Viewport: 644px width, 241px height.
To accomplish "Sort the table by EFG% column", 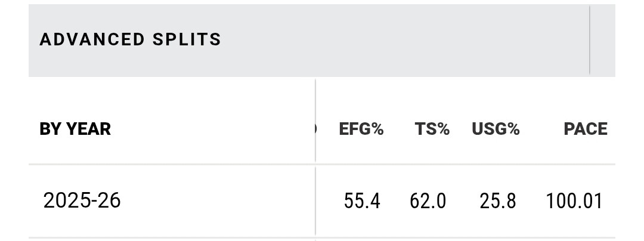I will click(x=361, y=129).
